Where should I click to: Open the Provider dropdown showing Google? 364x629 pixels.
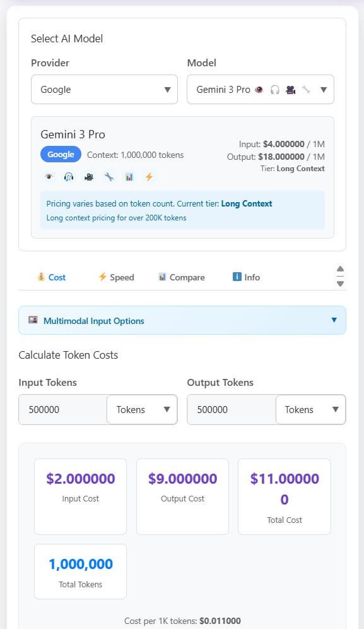pos(104,90)
